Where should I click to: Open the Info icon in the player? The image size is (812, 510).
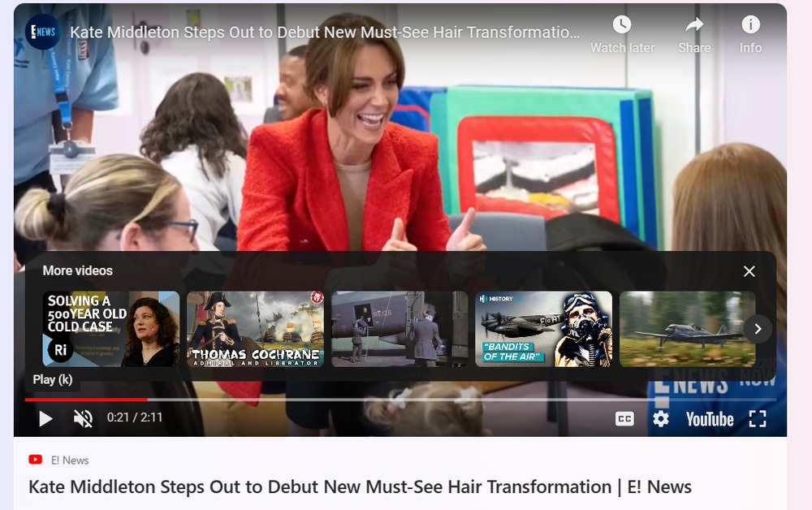coord(750,34)
